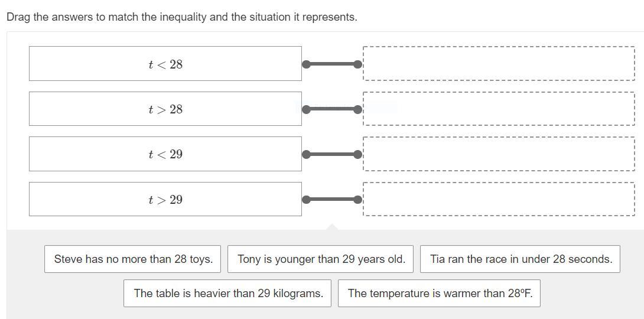
Task: Click the empty drop zone beside t < 29
Action: tap(499, 154)
